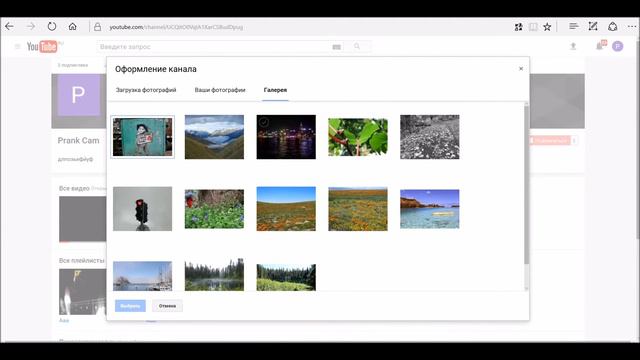The width and height of the screenshot is (640, 360).
Task: Select the night city skyline photo
Action: click(286, 137)
